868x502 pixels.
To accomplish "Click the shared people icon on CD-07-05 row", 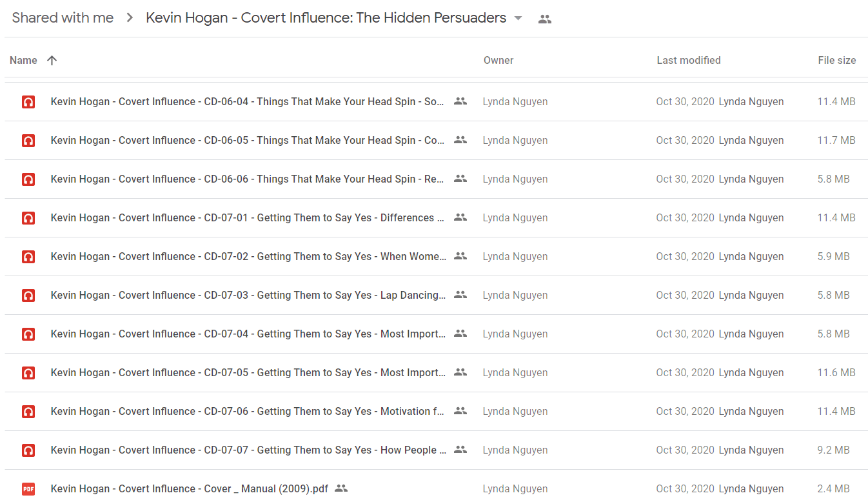I will (x=460, y=372).
